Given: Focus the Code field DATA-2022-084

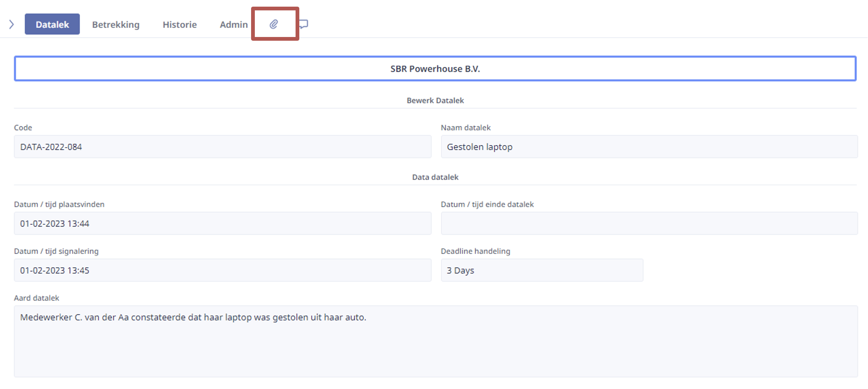Looking at the screenshot, I should (223, 147).
